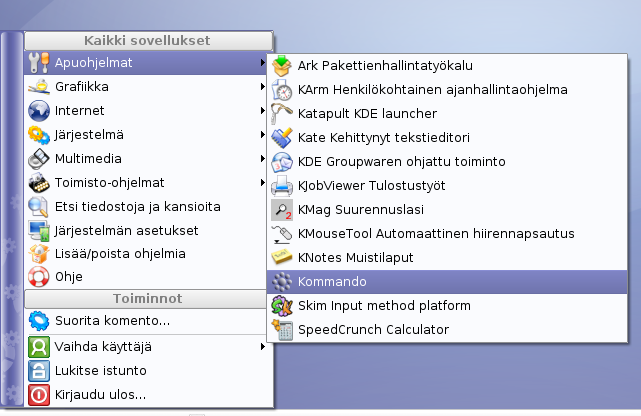Click the Vaihda käyttäjä user icon
The width and height of the screenshot is (641, 416).
coord(39,347)
